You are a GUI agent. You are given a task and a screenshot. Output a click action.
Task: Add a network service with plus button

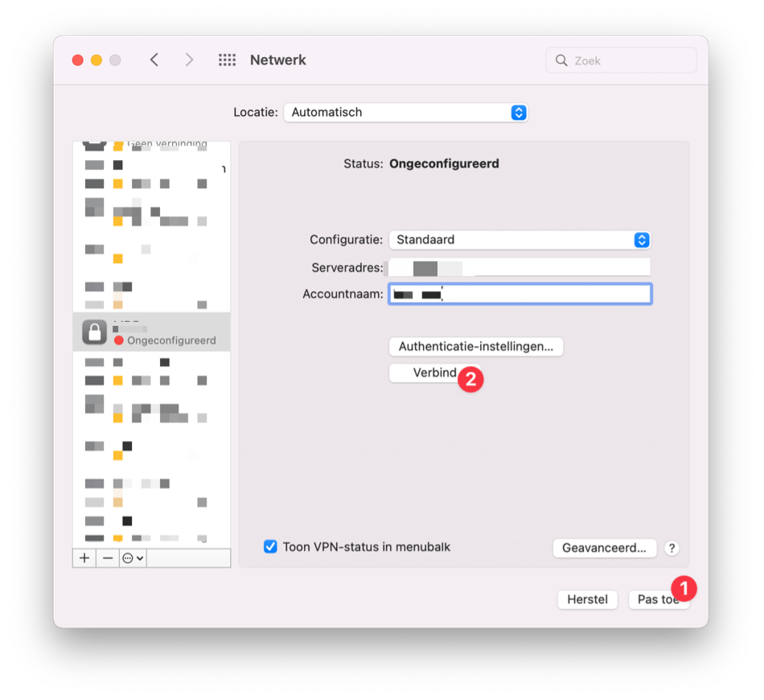84,558
